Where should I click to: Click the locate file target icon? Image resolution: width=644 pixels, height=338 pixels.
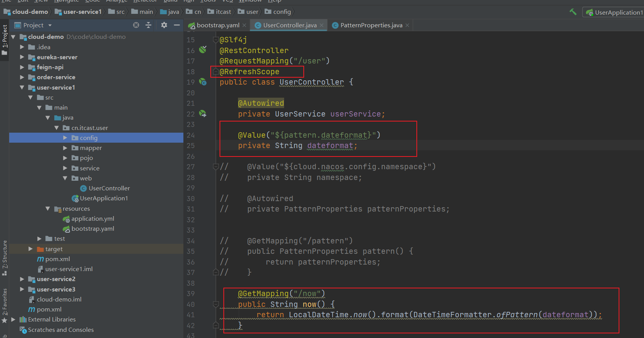coord(136,25)
